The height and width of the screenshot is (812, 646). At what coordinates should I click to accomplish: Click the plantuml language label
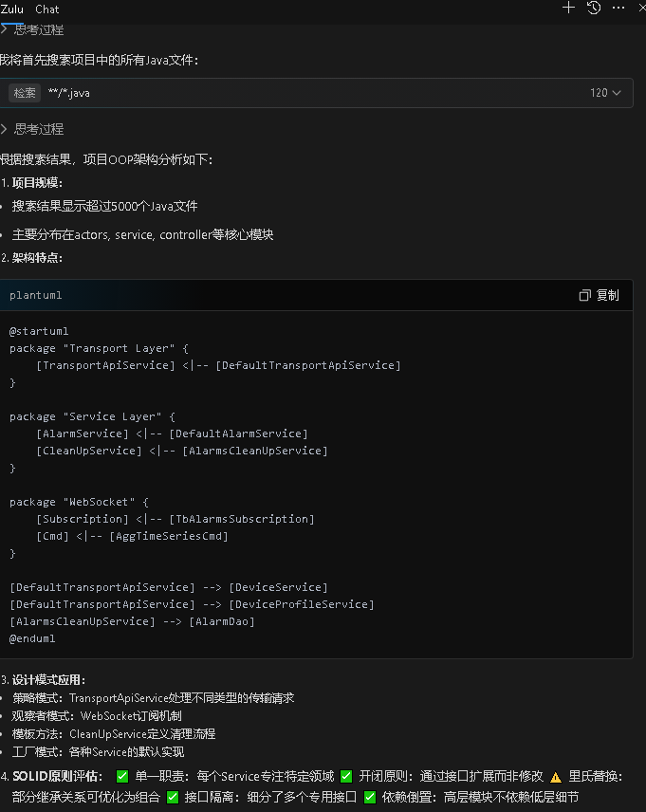pyautogui.click(x=36, y=295)
